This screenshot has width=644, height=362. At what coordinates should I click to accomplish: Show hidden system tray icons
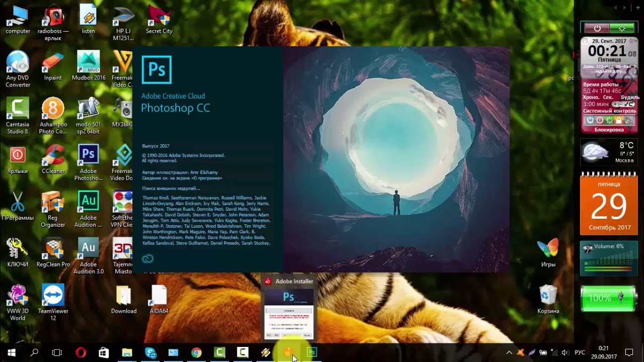(509, 352)
